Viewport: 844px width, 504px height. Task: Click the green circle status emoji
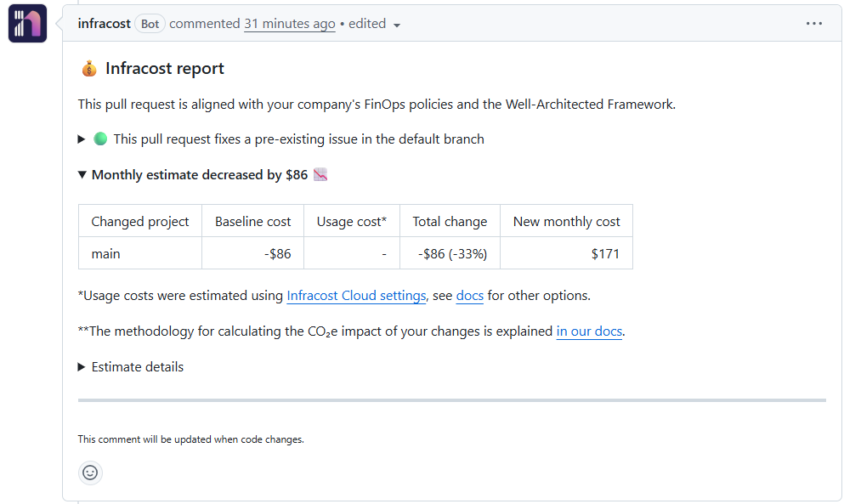click(x=100, y=139)
